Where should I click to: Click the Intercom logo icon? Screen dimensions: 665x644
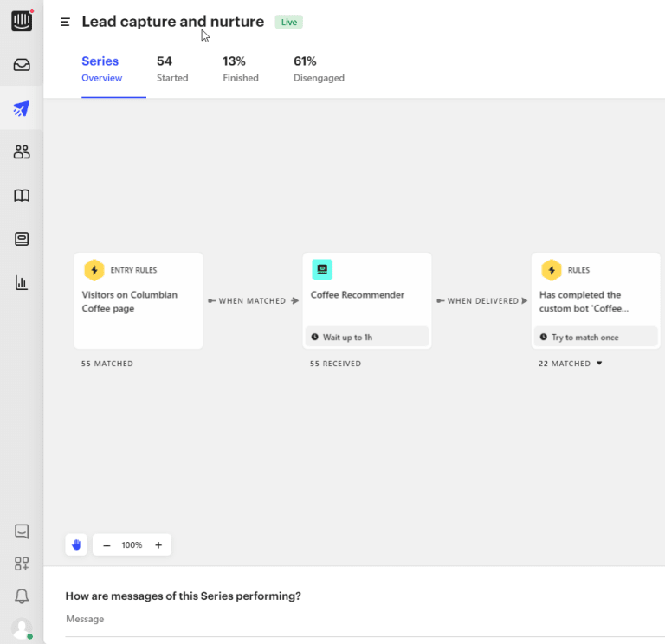(22, 21)
